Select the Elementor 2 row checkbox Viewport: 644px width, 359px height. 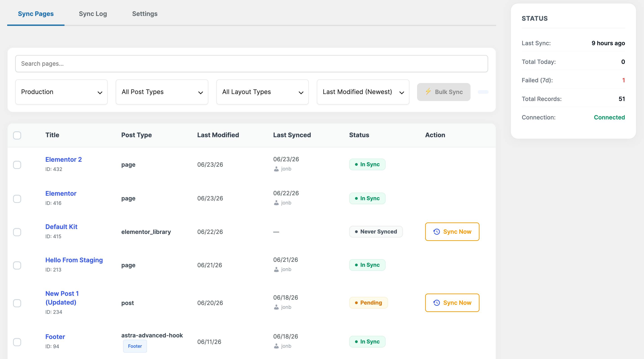17,165
